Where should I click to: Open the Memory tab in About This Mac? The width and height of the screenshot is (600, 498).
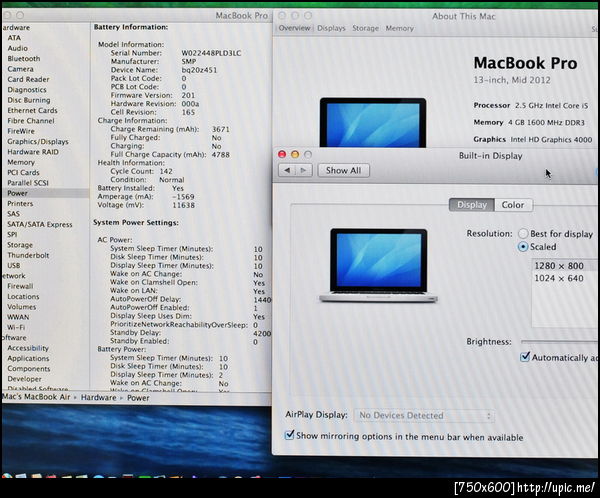tap(399, 28)
